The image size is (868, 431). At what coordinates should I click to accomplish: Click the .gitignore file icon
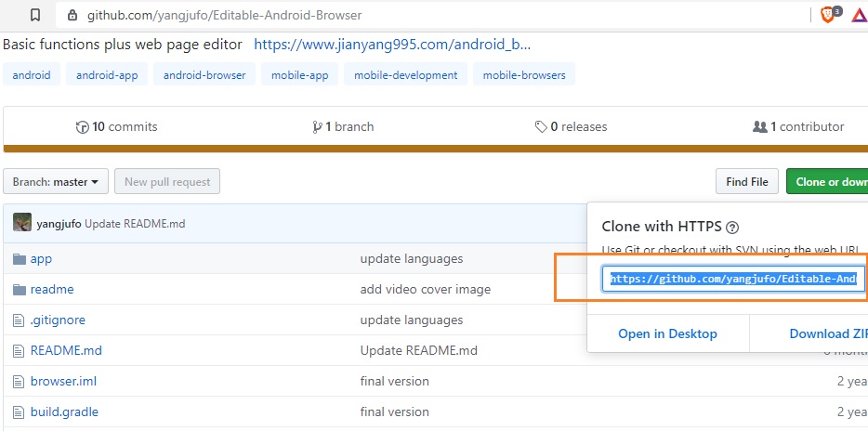[20, 320]
